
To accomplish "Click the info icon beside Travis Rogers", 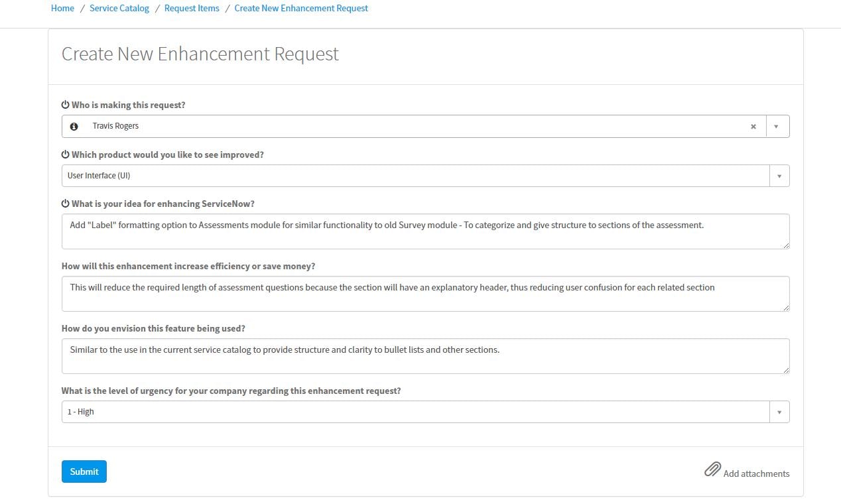I will pos(74,126).
